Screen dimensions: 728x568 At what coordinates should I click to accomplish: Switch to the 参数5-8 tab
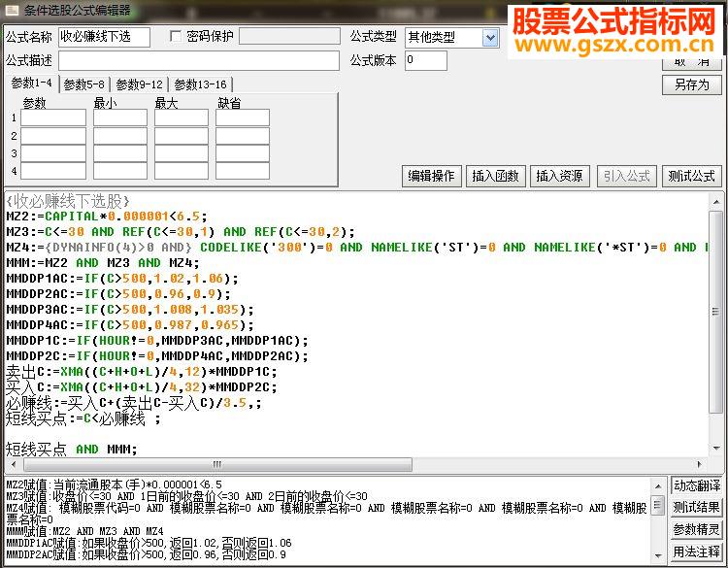[x=84, y=84]
